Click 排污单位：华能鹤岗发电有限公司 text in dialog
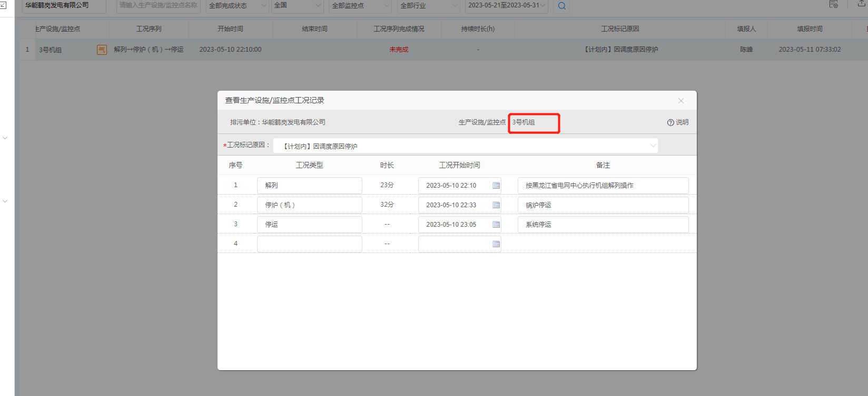This screenshot has height=396, width=868. (x=278, y=122)
